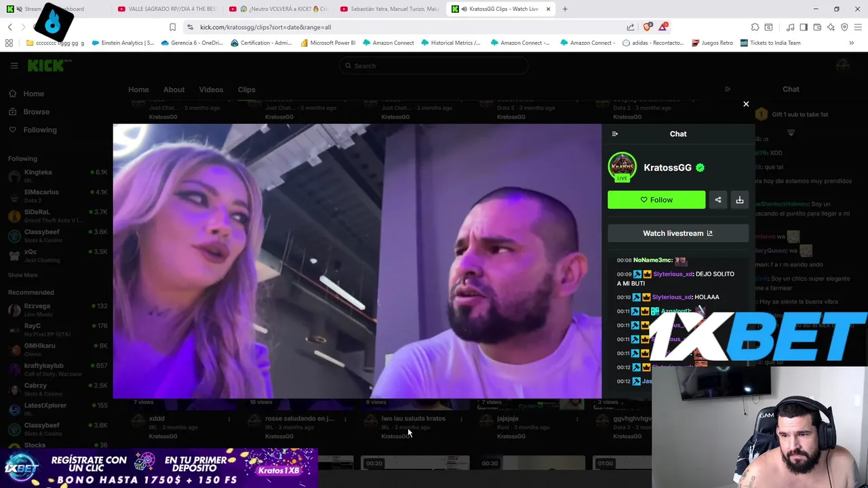Open the clip chat header label
Screen dimensions: 868x488
678,134
